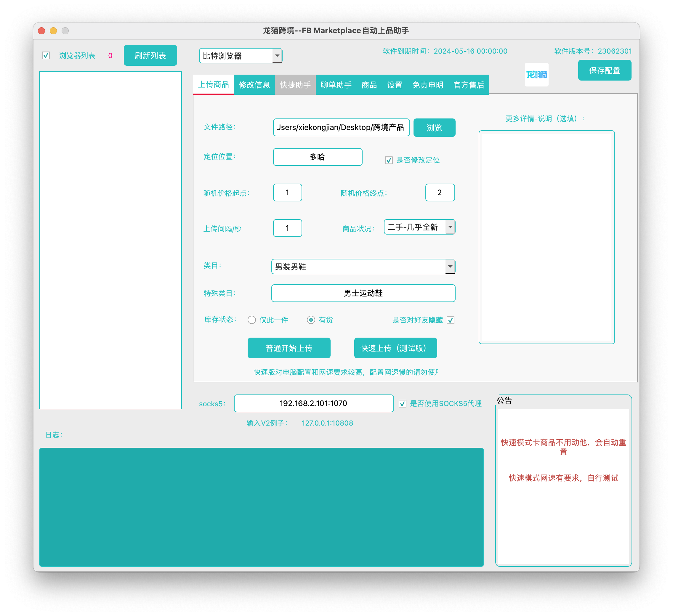
Task: Click the 文件路径 input field
Action: (x=341, y=127)
